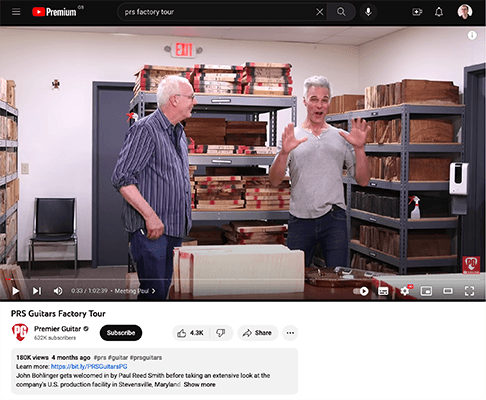Seek on the video progress bar

pyautogui.click(x=243, y=279)
